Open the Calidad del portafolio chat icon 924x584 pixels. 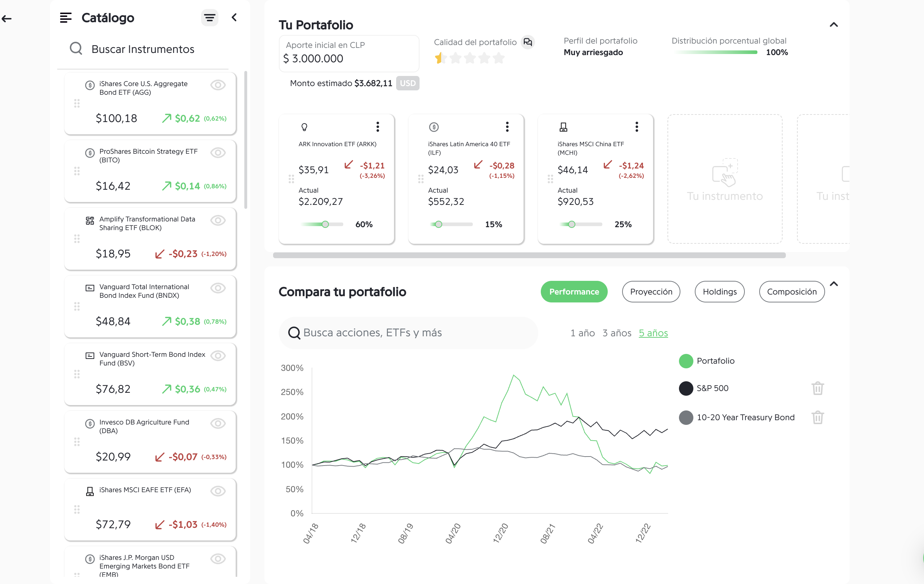(528, 42)
